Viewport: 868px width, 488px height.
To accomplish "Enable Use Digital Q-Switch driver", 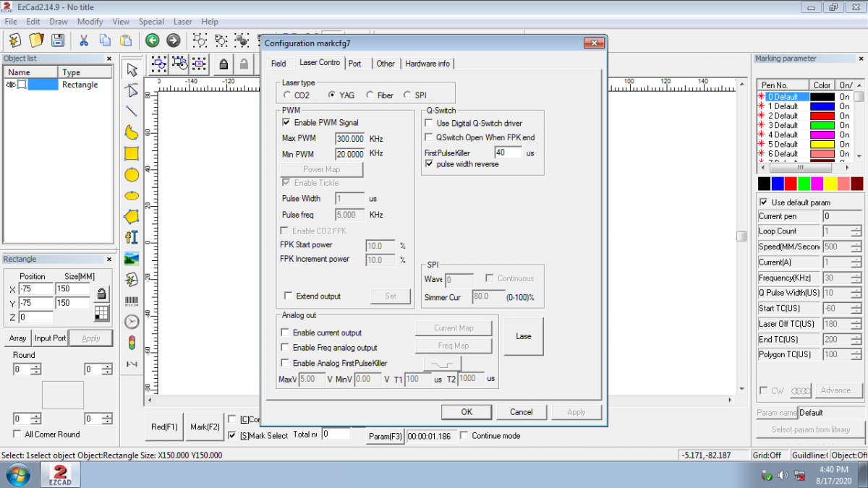I will pyautogui.click(x=429, y=124).
